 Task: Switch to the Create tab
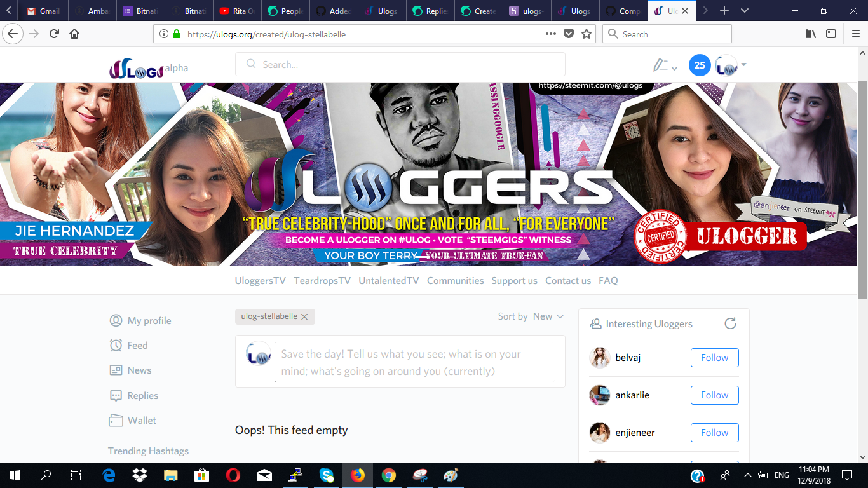pyautogui.click(x=479, y=11)
